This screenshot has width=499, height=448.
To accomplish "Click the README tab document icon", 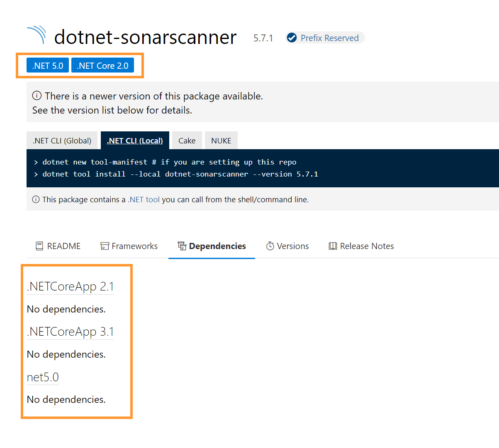I will 39,246.
